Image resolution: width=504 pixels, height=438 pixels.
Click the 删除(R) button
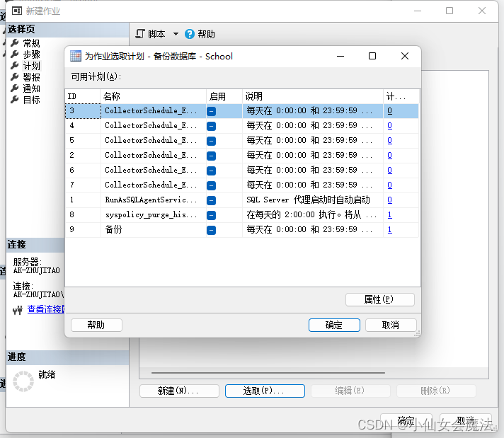tap(436, 391)
